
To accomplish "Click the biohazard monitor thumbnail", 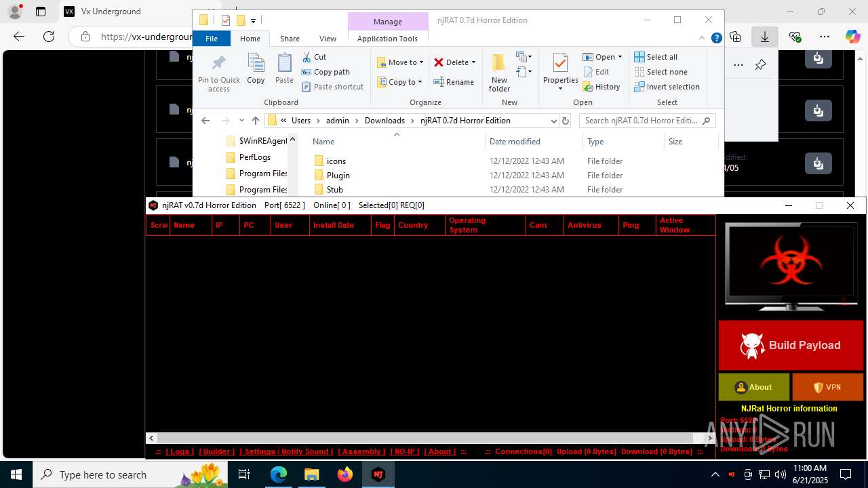I will [791, 266].
